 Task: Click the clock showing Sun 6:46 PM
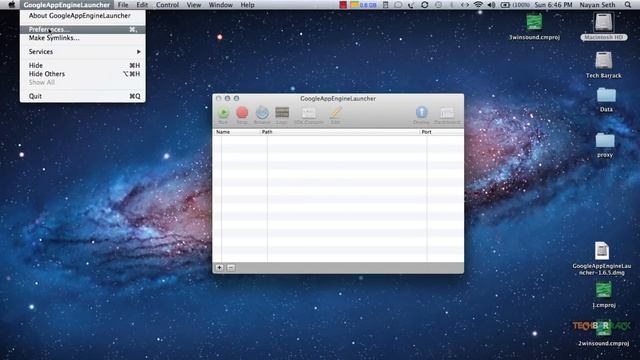click(553, 5)
